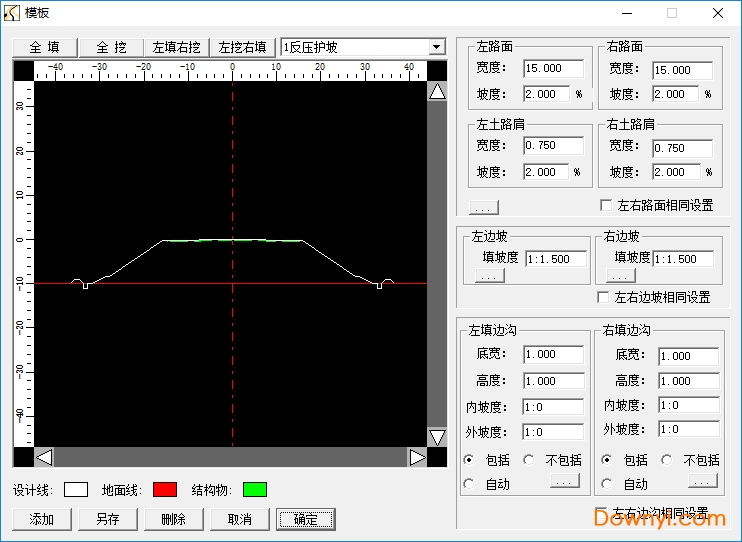Image resolution: width=742 pixels, height=542 pixels.
Task: Click the scroll right arrow below preview
Action: 417,457
